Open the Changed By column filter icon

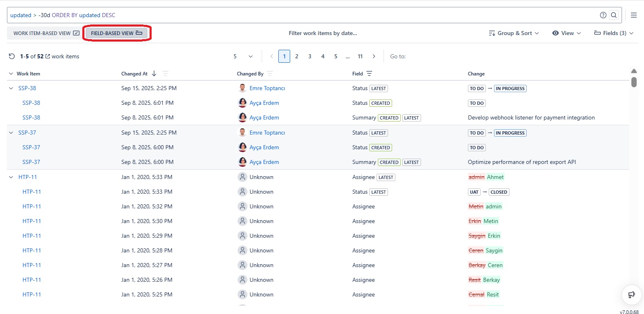pos(270,73)
